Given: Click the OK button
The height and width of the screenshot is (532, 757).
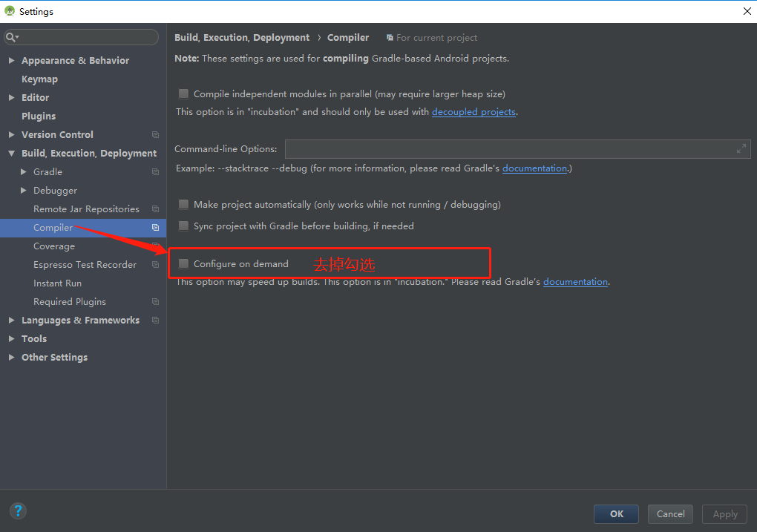Looking at the screenshot, I should [x=616, y=514].
